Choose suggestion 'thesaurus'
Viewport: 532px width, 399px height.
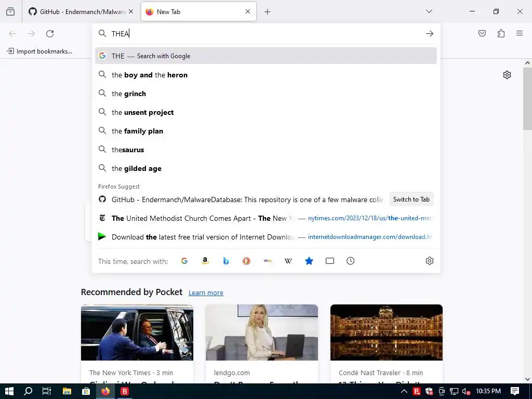coord(265,149)
